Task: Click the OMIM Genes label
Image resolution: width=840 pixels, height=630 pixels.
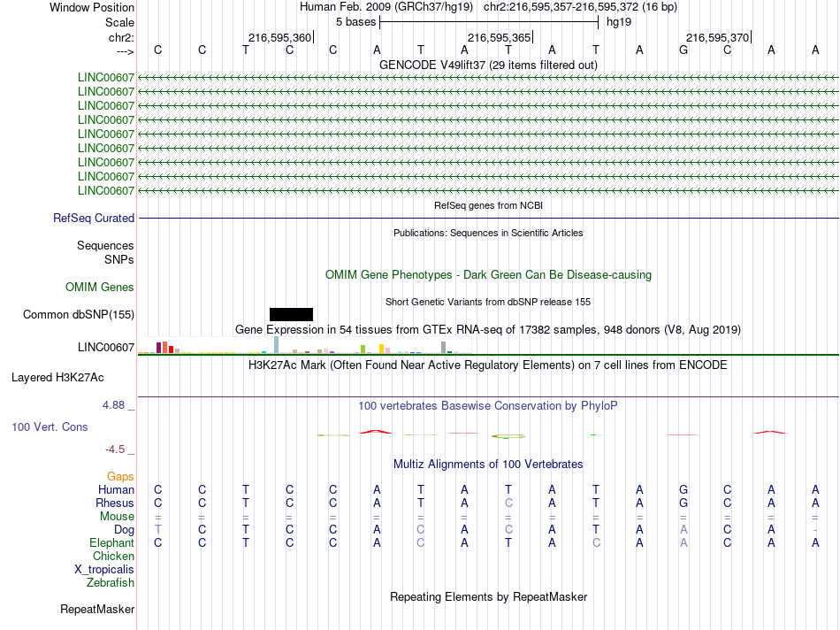Action: coord(100,288)
